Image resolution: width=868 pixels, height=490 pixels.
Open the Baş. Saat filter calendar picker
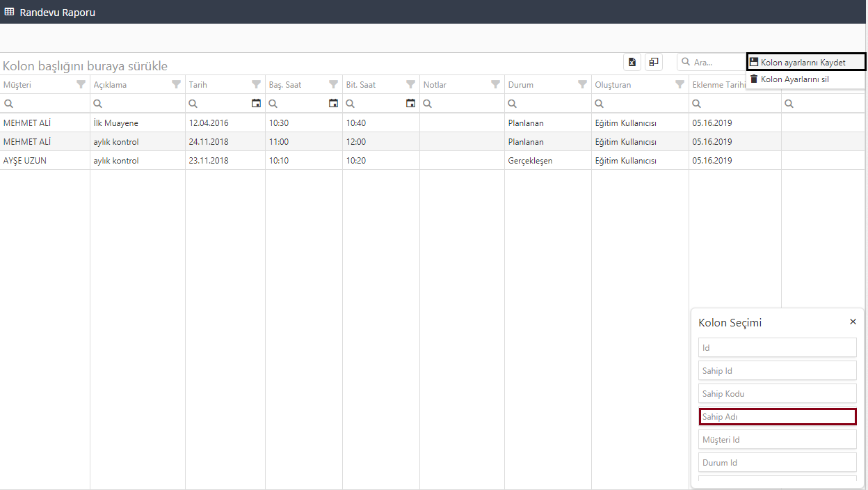point(334,104)
